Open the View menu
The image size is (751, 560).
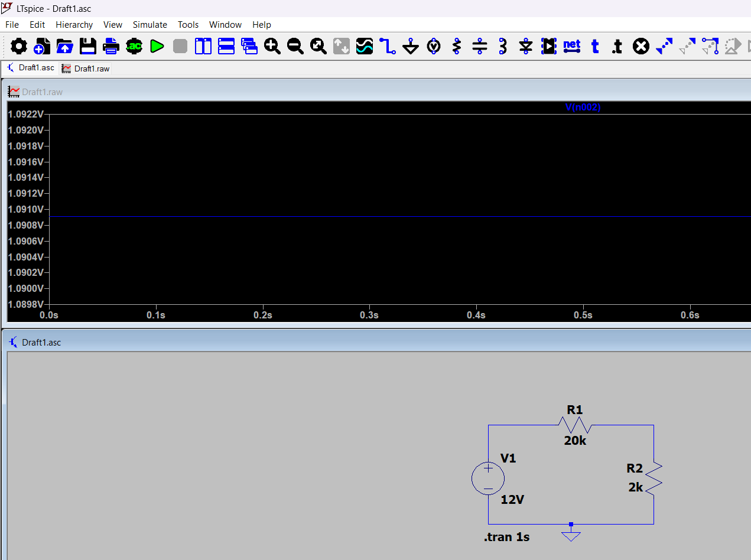113,24
